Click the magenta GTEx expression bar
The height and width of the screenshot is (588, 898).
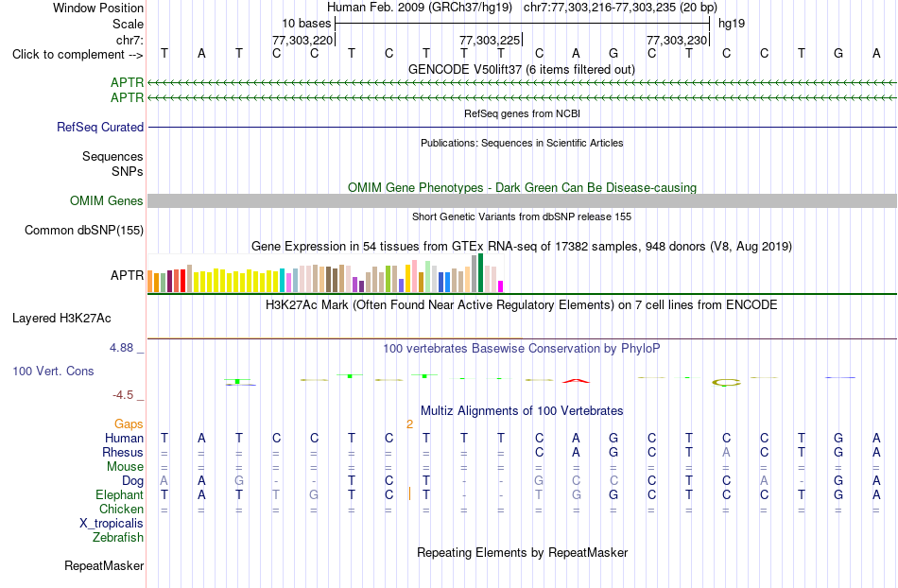coord(501,286)
